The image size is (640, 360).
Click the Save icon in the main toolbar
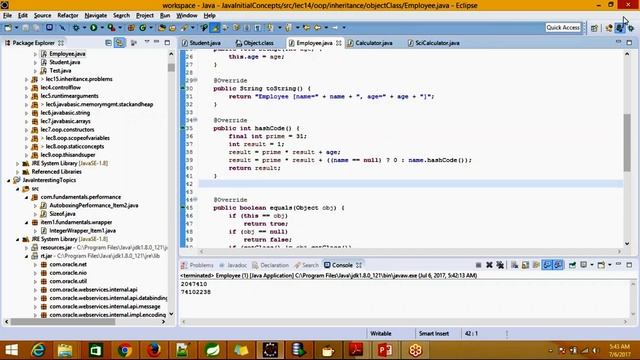pyautogui.click(x=25, y=27)
